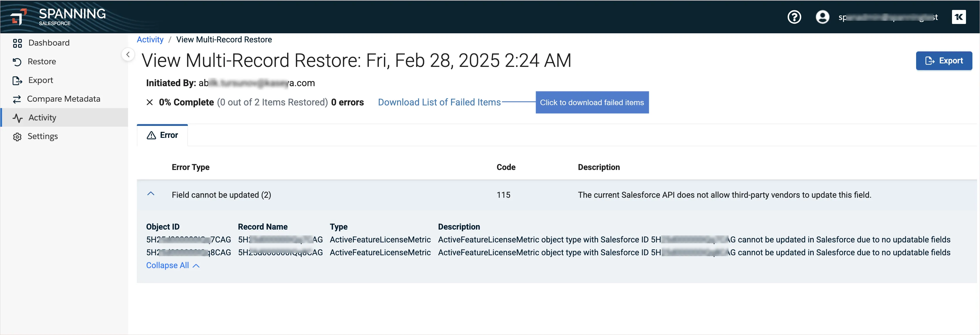
Task: Click the Error Type column header
Action: tap(190, 167)
